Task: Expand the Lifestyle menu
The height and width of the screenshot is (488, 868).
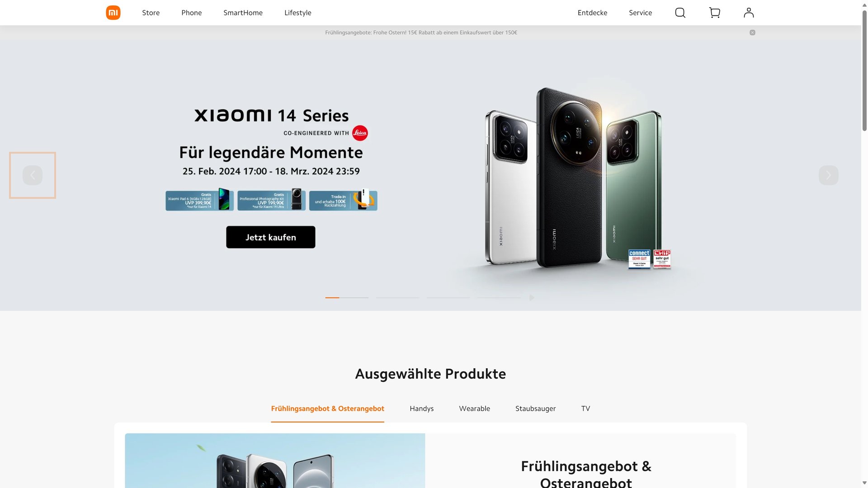Action: tap(297, 13)
